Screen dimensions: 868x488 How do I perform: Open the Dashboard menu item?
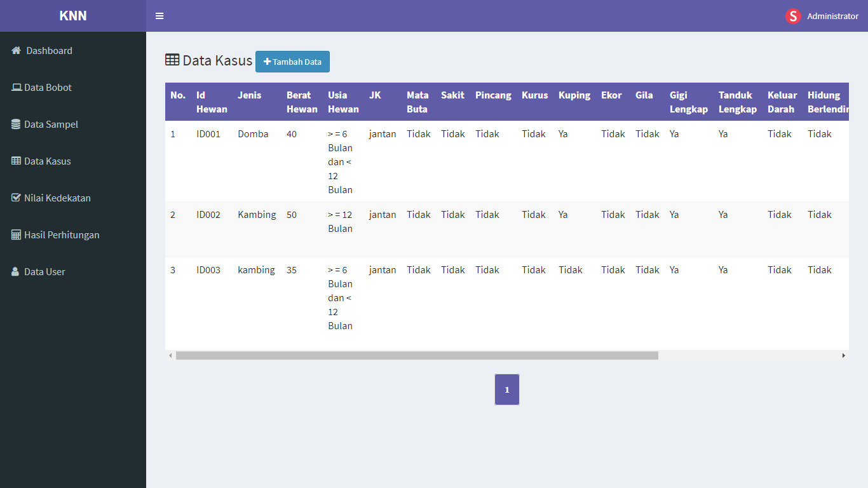[x=73, y=50]
